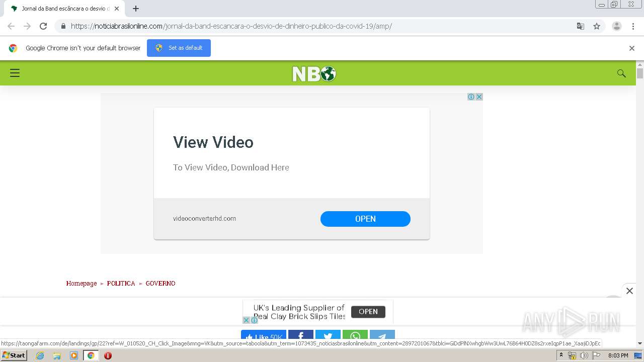Click the network tray icon
This screenshot has width=644, height=362.
(x=572, y=355)
